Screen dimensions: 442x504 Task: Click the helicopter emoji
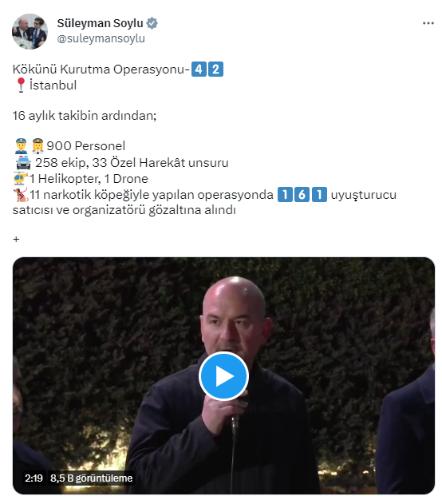coord(21,178)
